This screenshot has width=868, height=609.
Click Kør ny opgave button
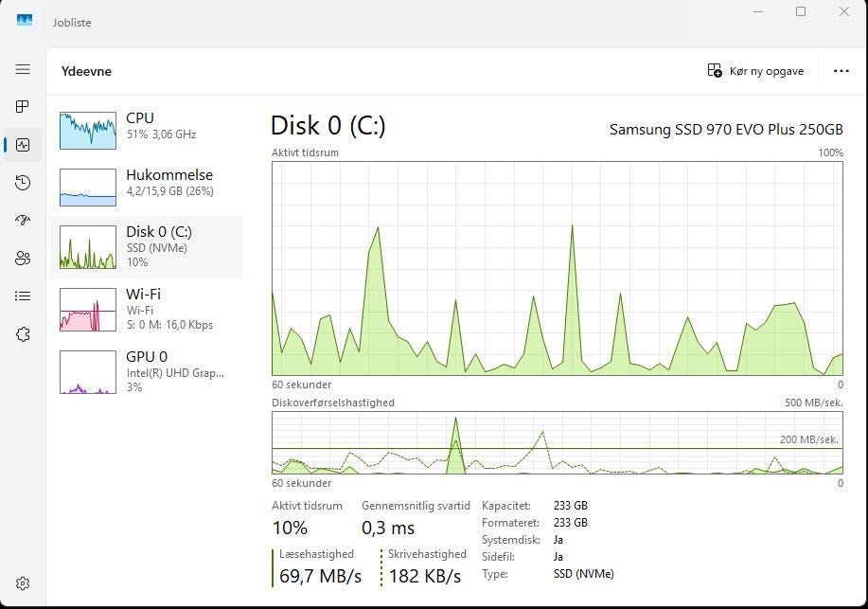[755, 71]
